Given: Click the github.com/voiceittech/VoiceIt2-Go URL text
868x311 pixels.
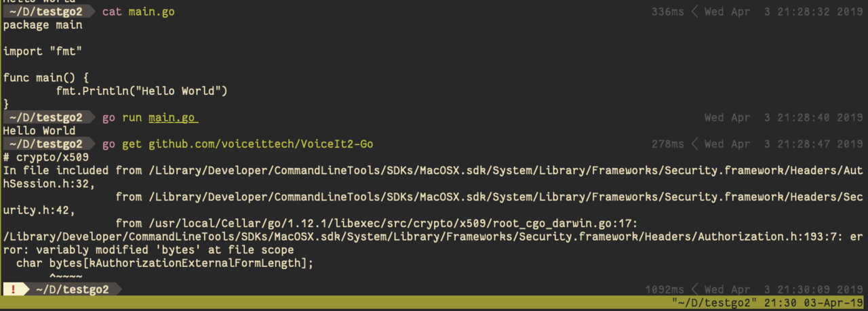Looking at the screenshot, I should pos(261,144).
